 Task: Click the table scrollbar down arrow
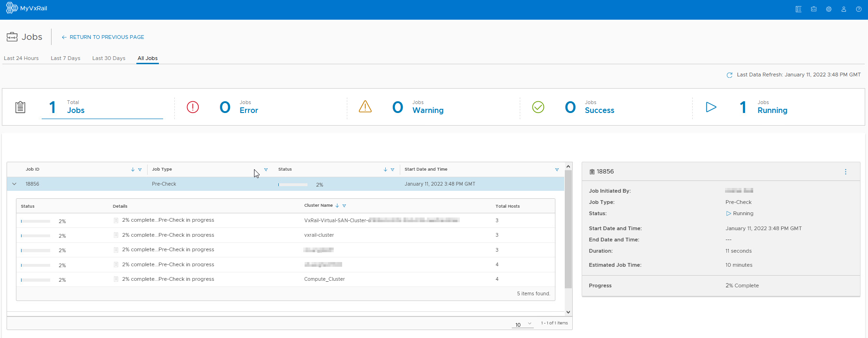pos(568,312)
